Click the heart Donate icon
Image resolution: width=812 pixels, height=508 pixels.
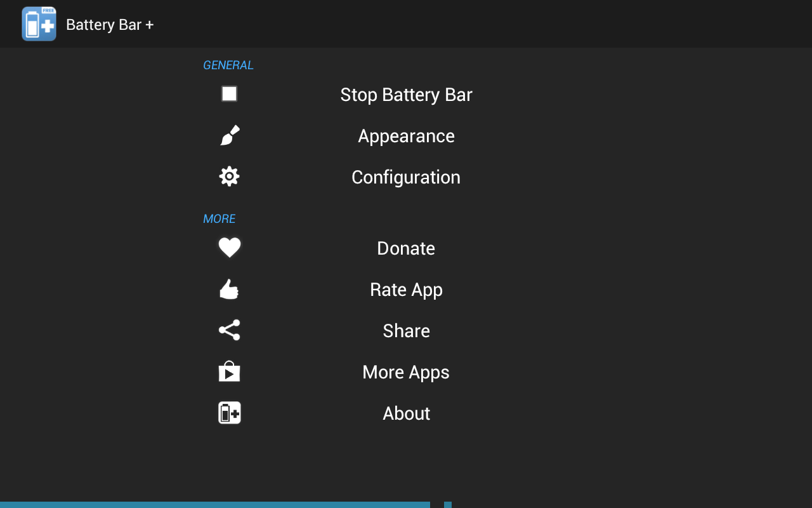click(x=229, y=248)
